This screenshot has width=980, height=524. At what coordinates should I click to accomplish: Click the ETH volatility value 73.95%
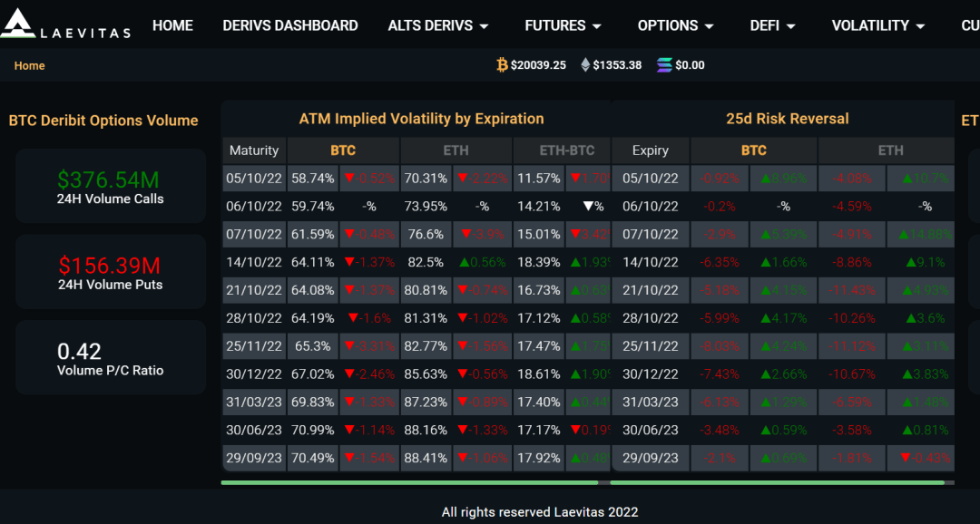click(x=426, y=206)
